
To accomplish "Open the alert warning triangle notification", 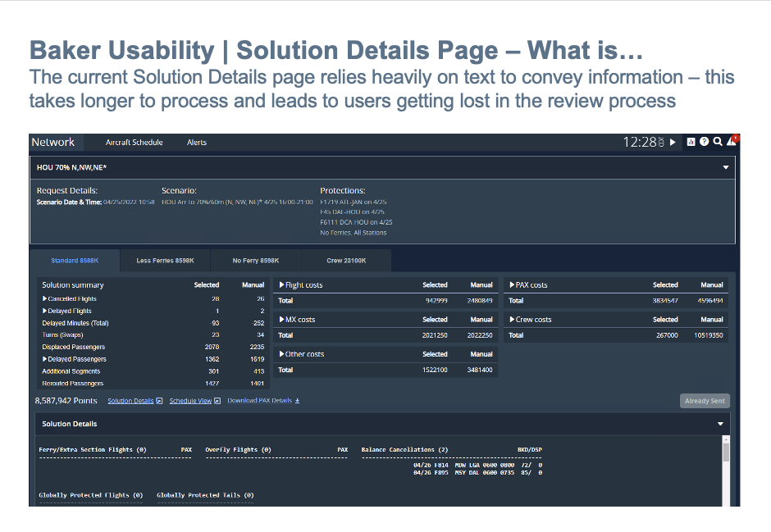I will 731,142.
